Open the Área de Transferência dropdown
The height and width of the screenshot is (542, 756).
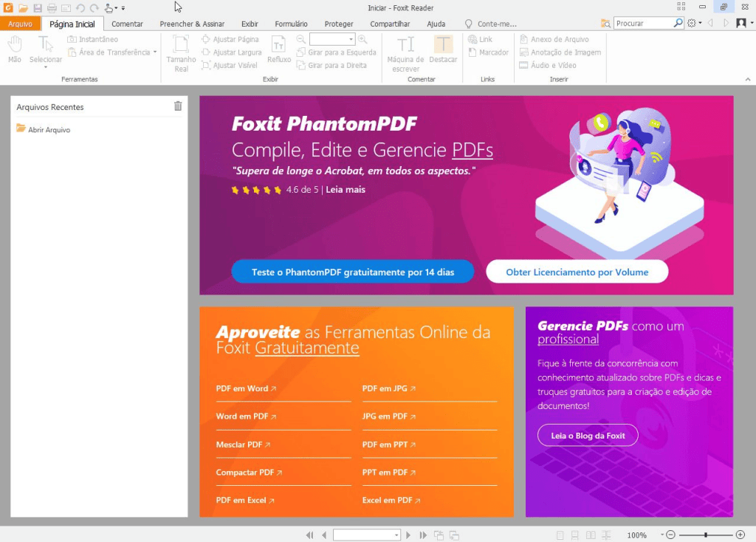coord(155,52)
